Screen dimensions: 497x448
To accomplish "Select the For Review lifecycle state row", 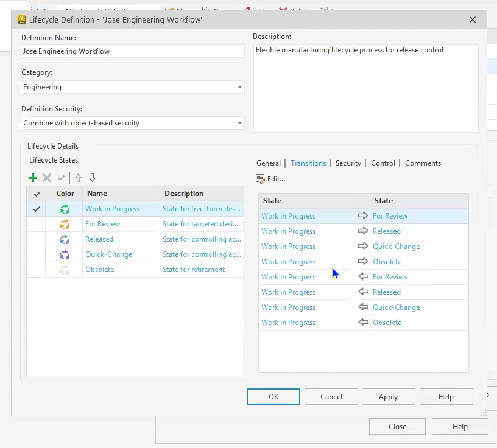I will click(x=135, y=224).
